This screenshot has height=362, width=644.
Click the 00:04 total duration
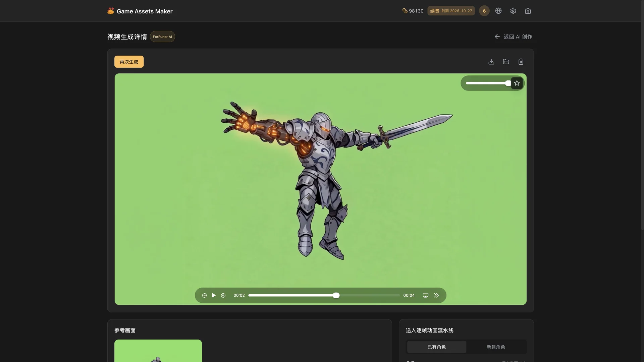click(x=409, y=295)
